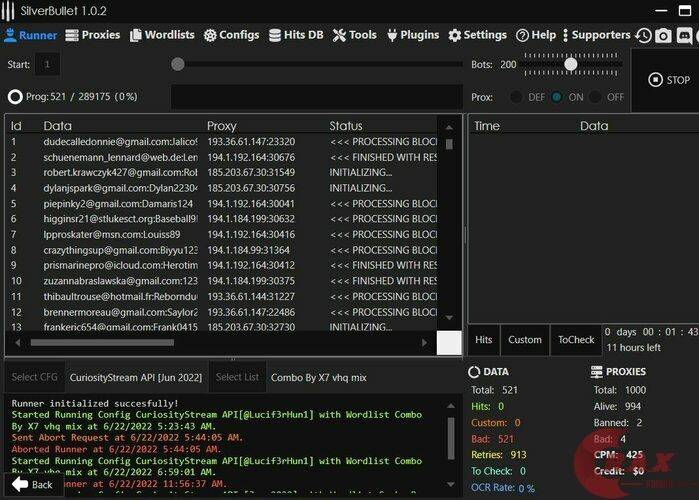Click the Start value input field

pyautogui.click(x=47, y=65)
